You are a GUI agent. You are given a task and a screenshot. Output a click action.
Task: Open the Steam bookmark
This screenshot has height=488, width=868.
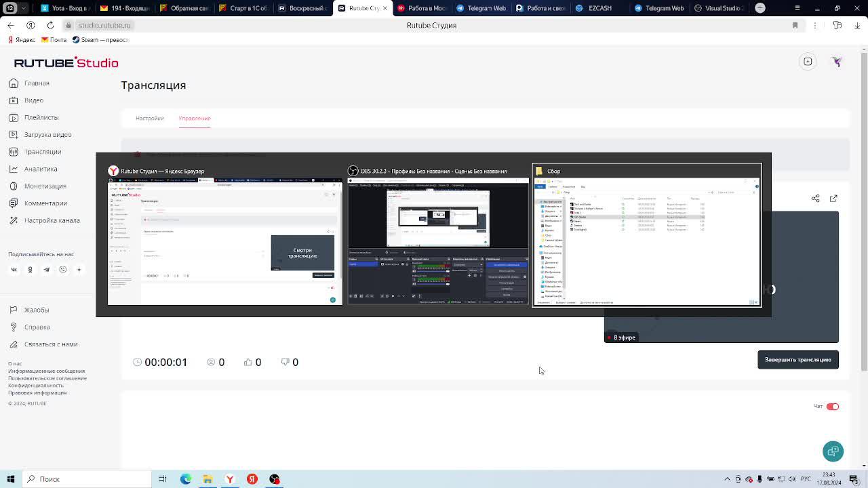100,40
